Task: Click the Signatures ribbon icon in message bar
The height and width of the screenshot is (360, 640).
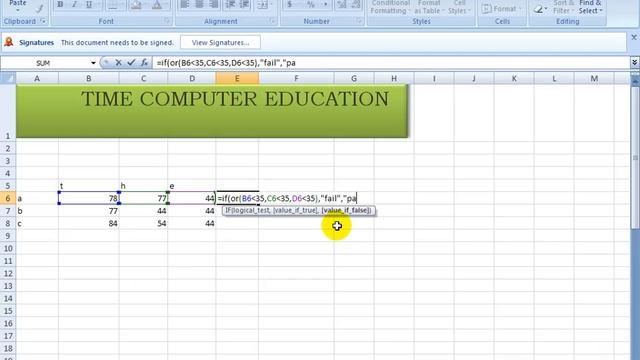Action: pos(9,42)
